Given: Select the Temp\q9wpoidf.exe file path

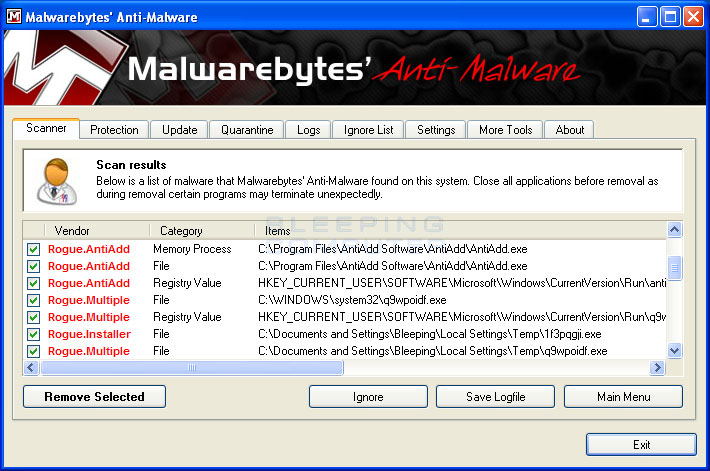Looking at the screenshot, I should (x=432, y=351).
